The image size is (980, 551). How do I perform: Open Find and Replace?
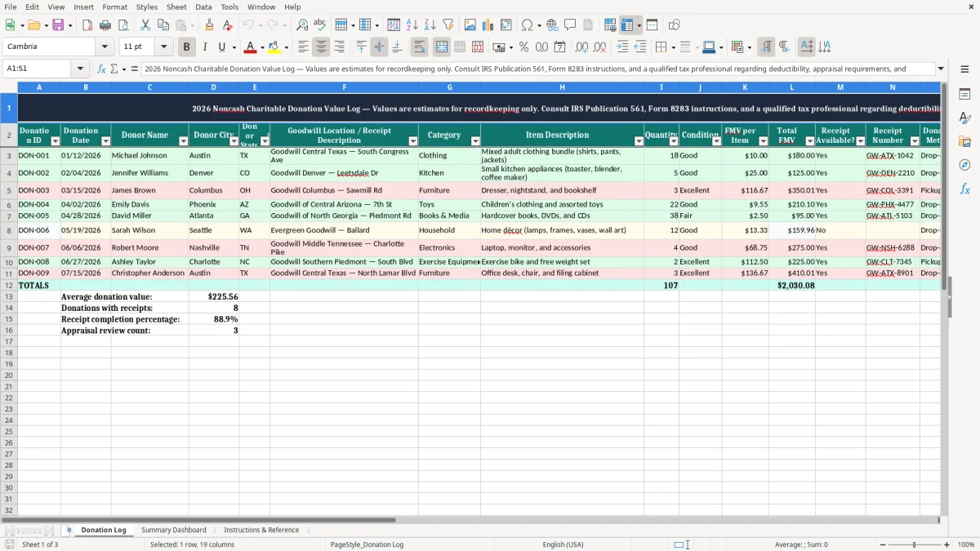(302, 25)
